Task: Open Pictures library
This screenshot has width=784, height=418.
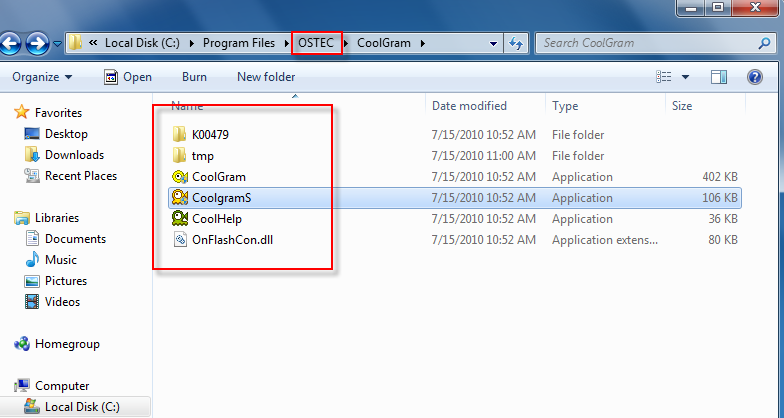Action: pyautogui.click(x=66, y=281)
